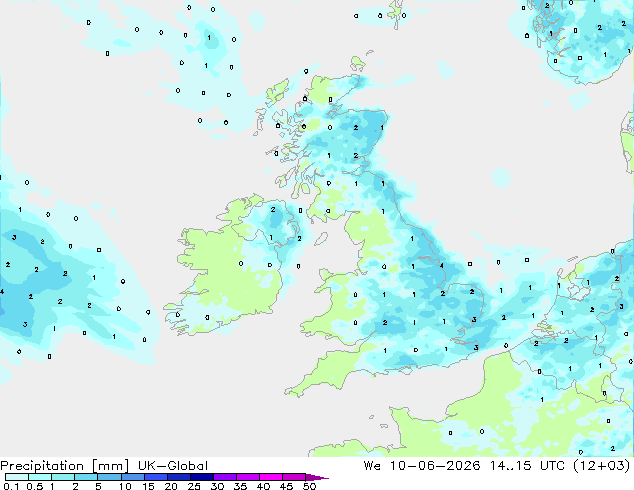Screen dimensions: 634x490
Task: Click the '0.1' legend scale value
Action: tap(11, 486)
